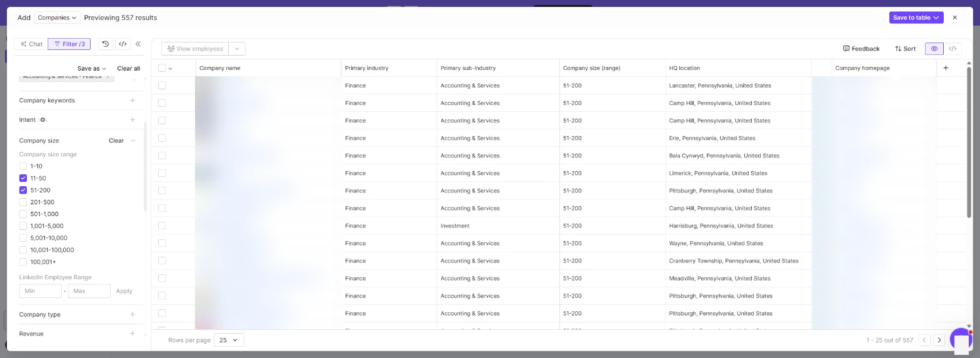Click the Feedback button
980x358 pixels.
pyautogui.click(x=861, y=49)
